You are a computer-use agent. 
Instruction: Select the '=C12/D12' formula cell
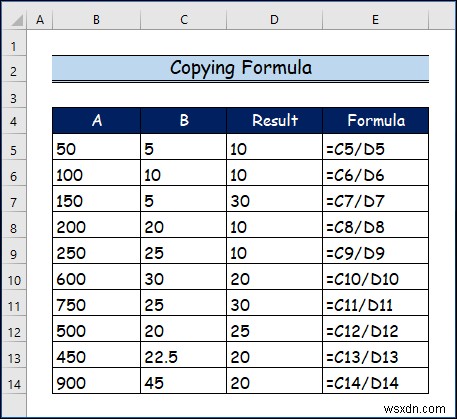click(376, 329)
